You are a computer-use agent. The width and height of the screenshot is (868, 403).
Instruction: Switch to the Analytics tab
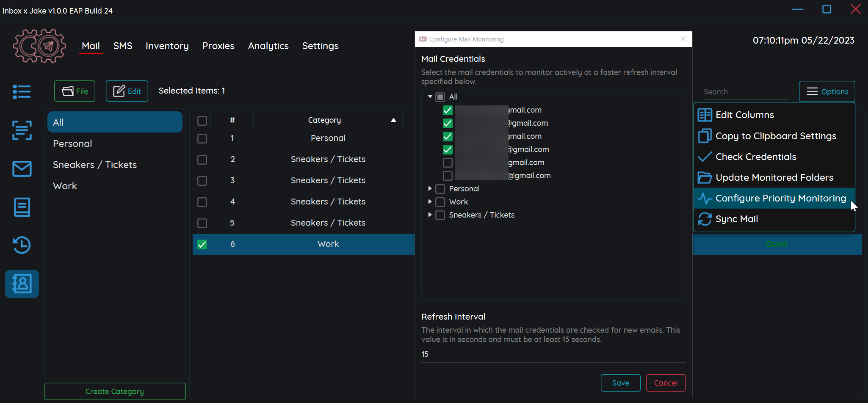(x=268, y=46)
